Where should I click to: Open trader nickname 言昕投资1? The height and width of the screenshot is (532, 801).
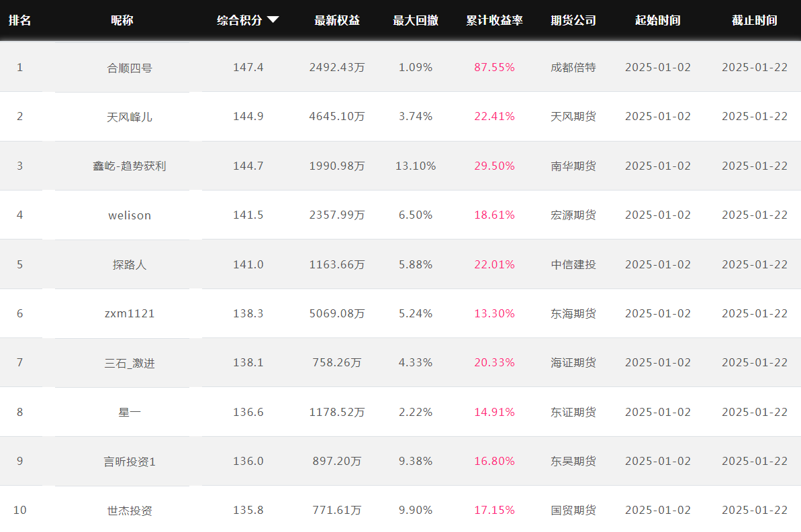coord(130,462)
